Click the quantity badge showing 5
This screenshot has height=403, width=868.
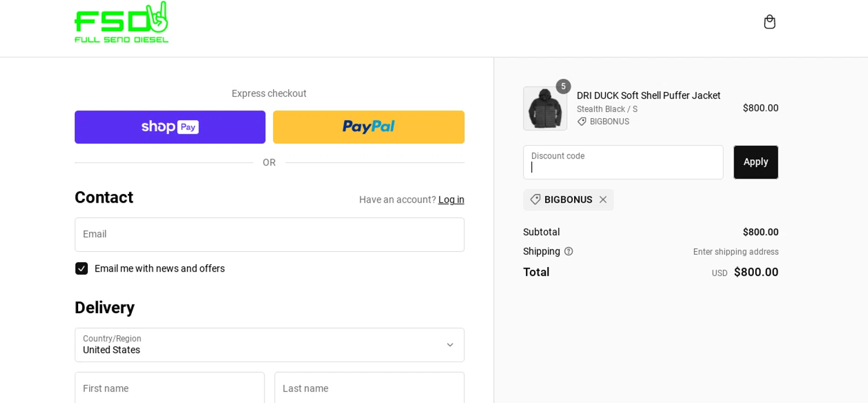563,86
